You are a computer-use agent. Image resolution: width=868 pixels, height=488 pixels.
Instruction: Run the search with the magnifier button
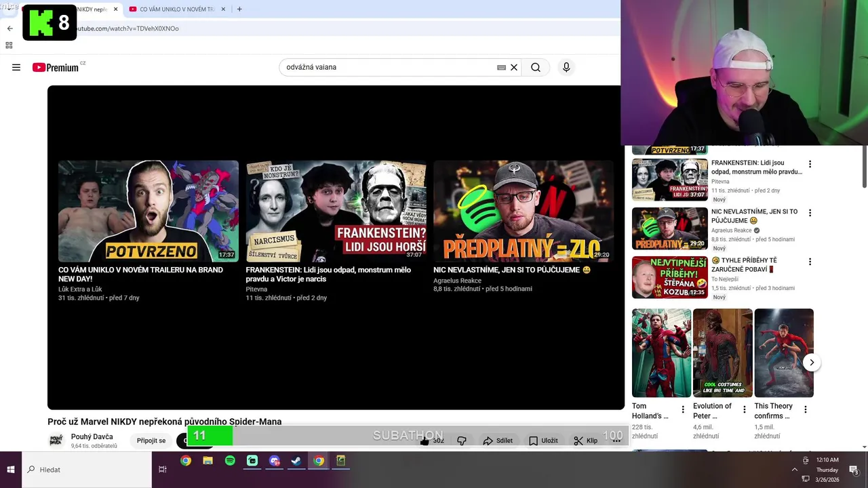pyautogui.click(x=536, y=67)
